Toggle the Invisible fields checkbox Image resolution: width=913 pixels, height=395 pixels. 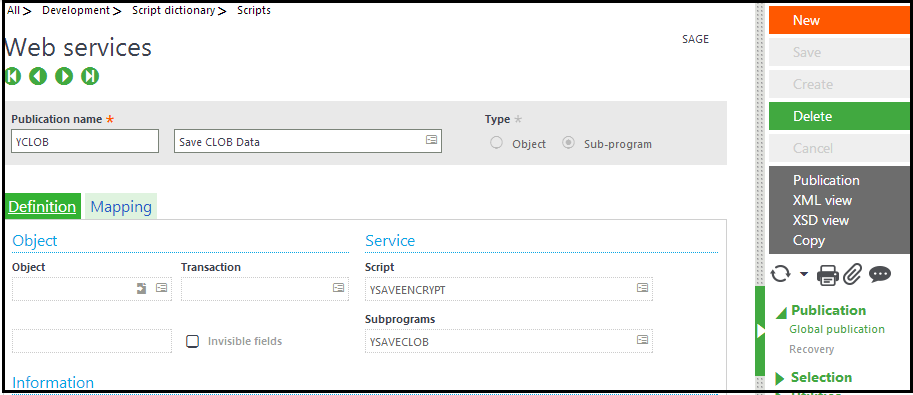[192, 341]
